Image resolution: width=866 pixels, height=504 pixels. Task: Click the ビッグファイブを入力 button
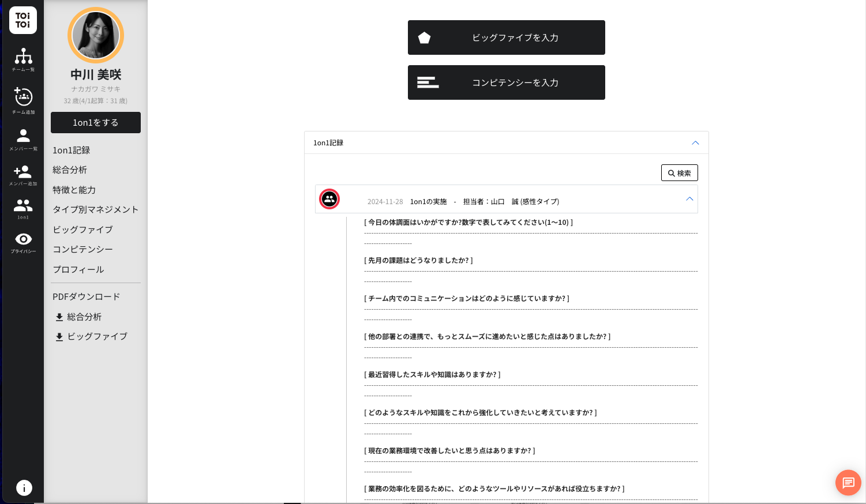click(506, 37)
